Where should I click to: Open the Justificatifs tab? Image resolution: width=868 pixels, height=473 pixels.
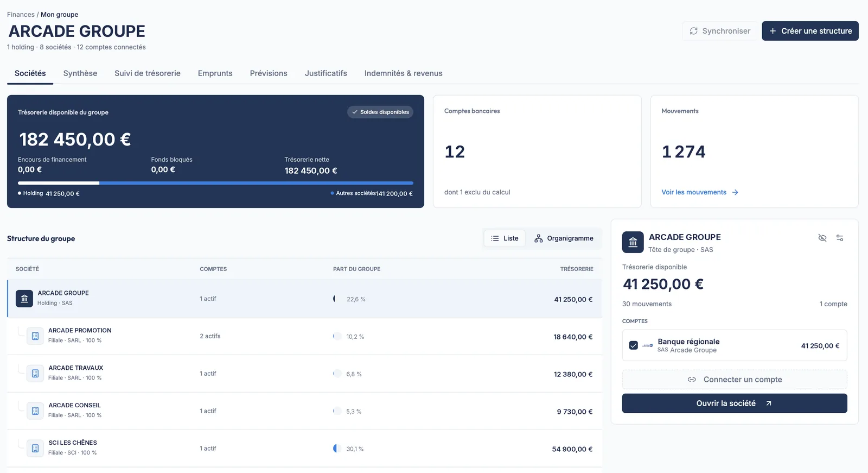[326, 73]
